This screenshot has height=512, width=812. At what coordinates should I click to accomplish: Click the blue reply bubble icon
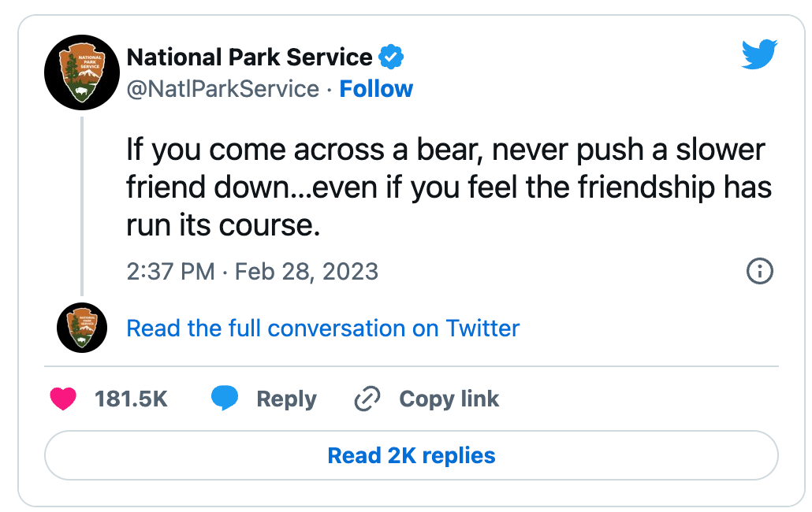(x=225, y=399)
